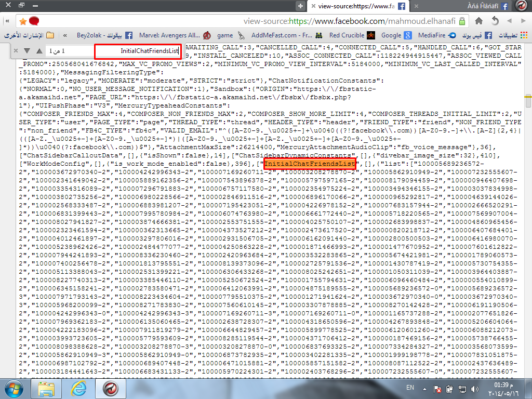Minimize the browser window
The height and width of the screenshot is (399, 532).
[x=35, y=5]
